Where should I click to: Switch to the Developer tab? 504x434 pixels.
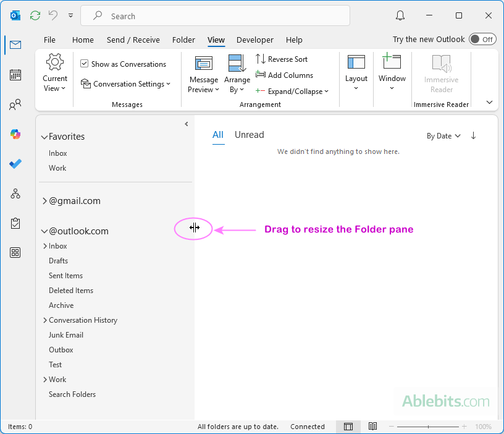pyautogui.click(x=255, y=40)
